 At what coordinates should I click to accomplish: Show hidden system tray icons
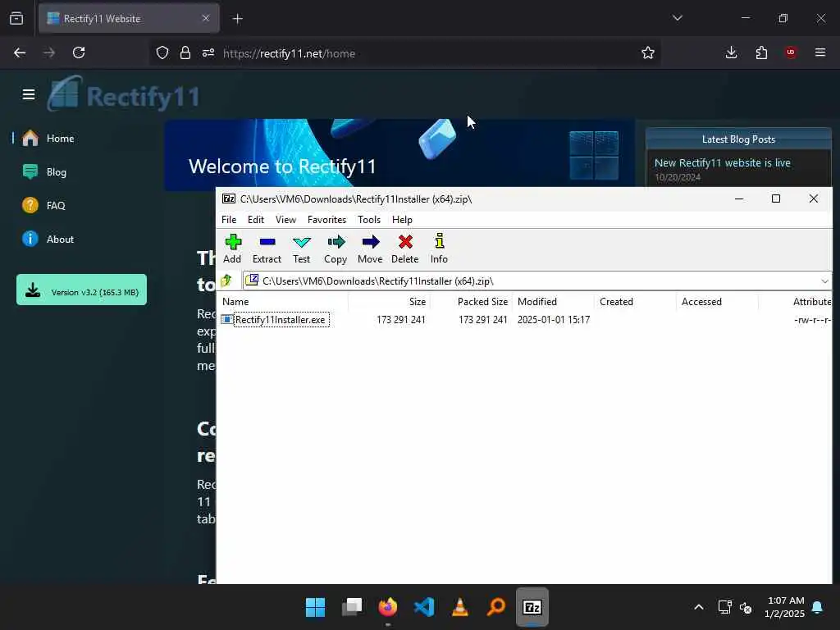tap(699, 607)
